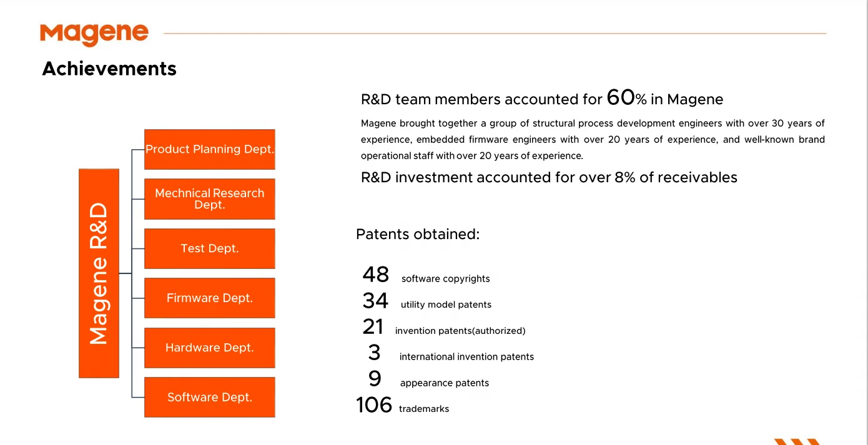Select the 48 software copyrights entry

pyautogui.click(x=426, y=276)
